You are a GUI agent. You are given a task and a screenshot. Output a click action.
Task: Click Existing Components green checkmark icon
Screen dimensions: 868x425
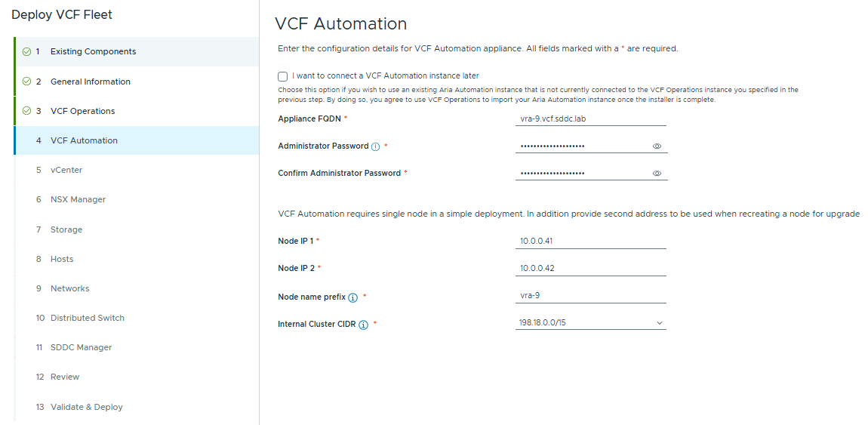pos(26,52)
